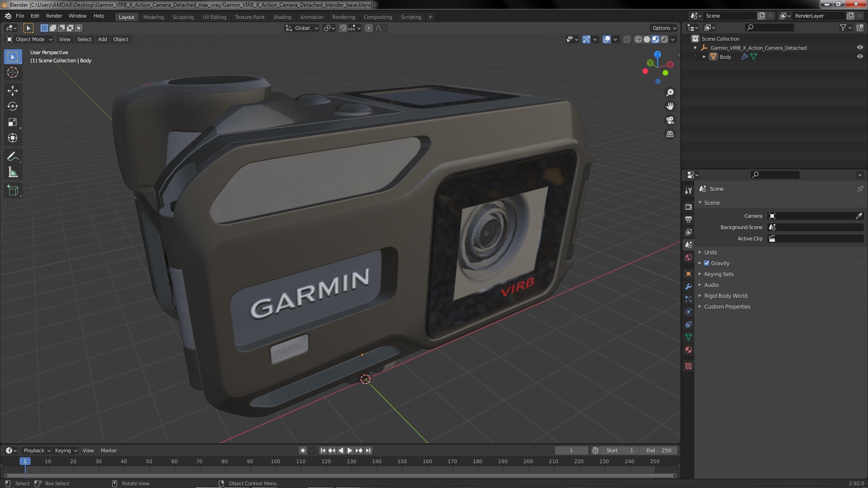Switch perspective/orthographic grid gizmo
The image size is (868, 488).
coord(670,134)
